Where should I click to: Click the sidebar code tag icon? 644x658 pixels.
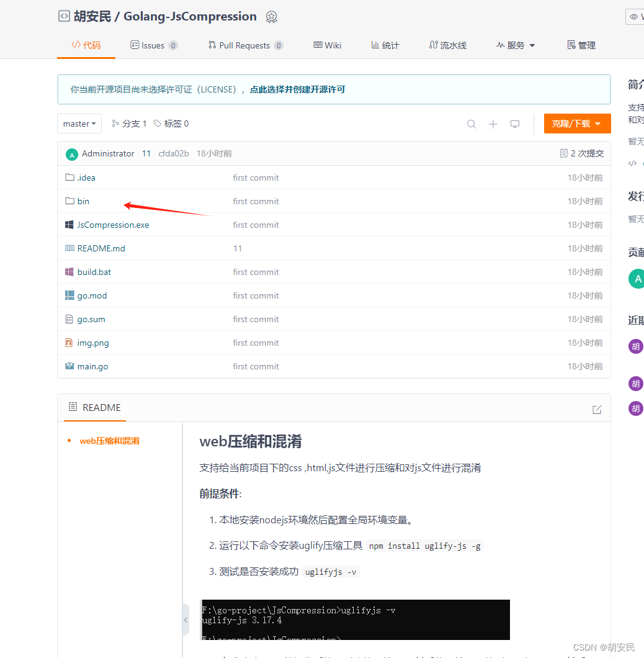pos(632,164)
